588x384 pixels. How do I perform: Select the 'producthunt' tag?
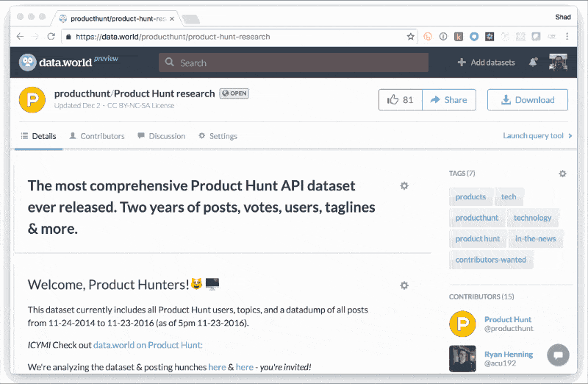(x=477, y=218)
